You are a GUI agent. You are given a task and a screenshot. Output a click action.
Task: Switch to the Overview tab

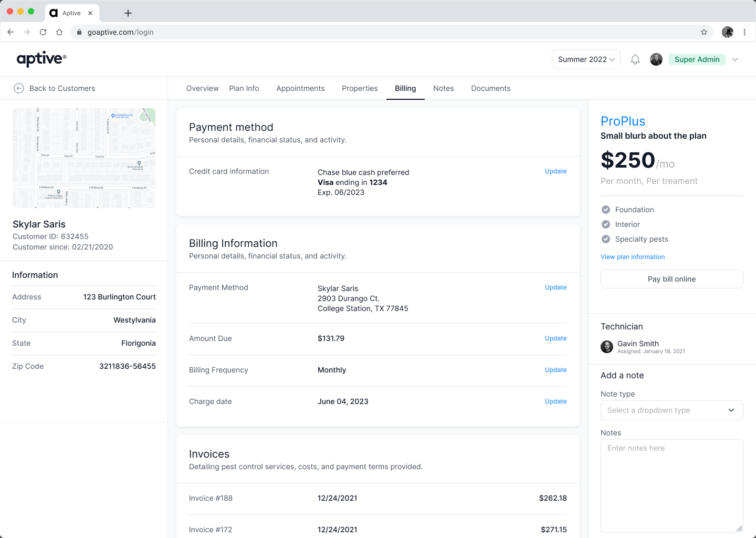[203, 88]
